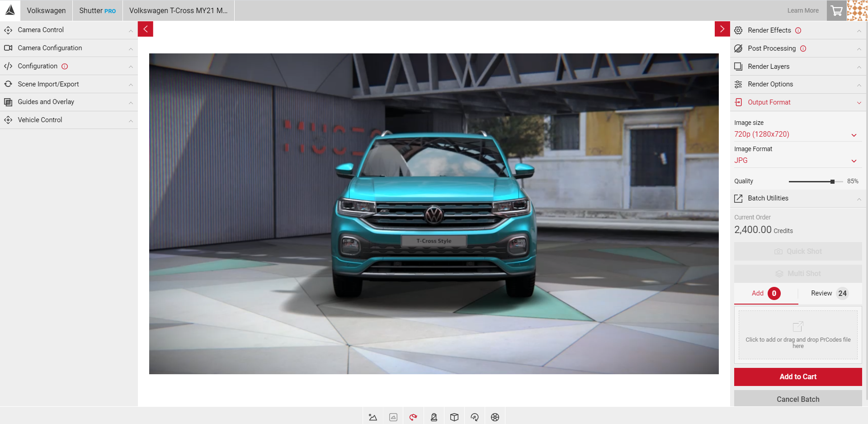Open the shopping cart icon
Screen dimensions: 868x424
click(837, 10)
